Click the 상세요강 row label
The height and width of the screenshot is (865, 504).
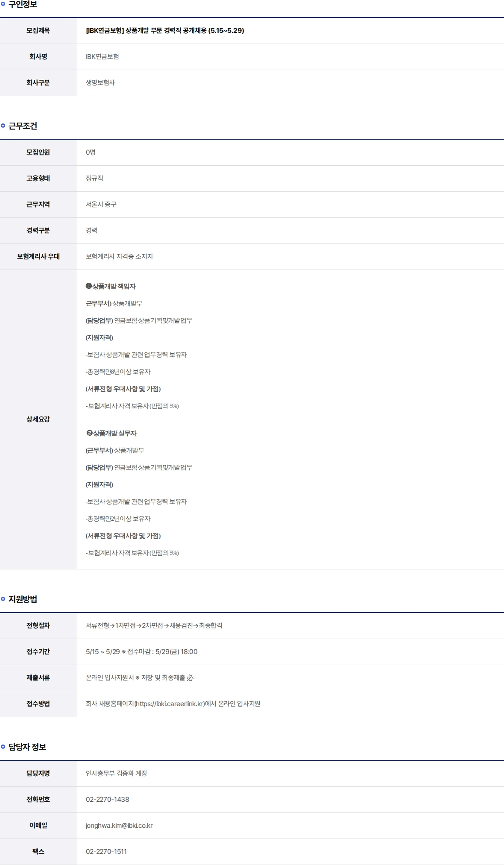pos(38,419)
